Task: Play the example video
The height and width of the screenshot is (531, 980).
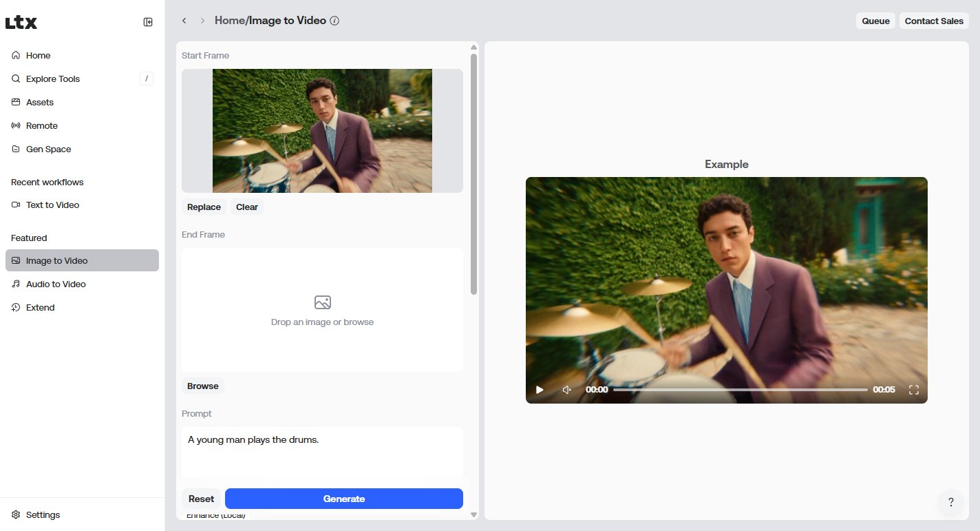Action: pyautogui.click(x=540, y=390)
